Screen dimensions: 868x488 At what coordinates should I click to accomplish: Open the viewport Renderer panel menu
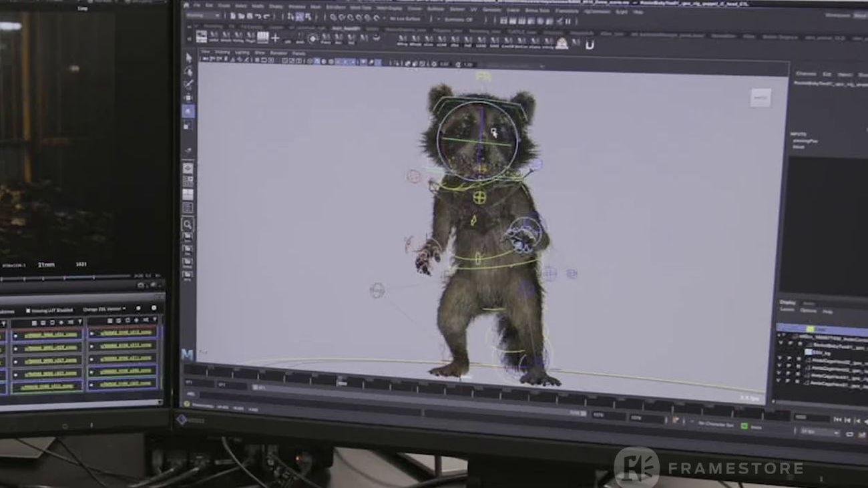coord(278,53)
